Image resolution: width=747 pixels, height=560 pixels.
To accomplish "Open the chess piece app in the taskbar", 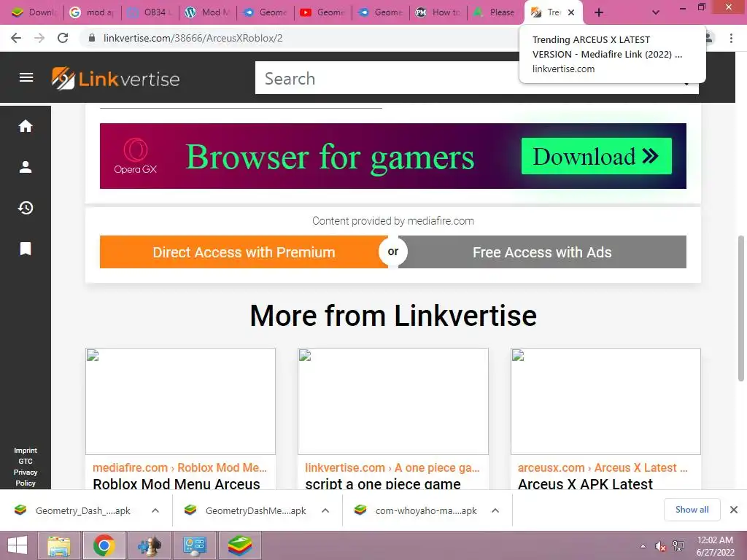I will tap(149, 545).
